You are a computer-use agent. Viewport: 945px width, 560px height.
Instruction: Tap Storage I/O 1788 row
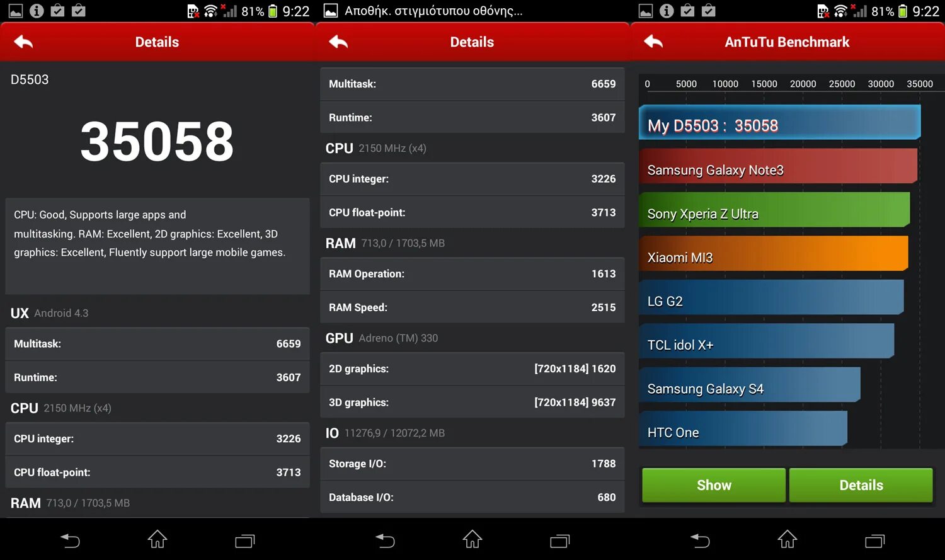472,464
